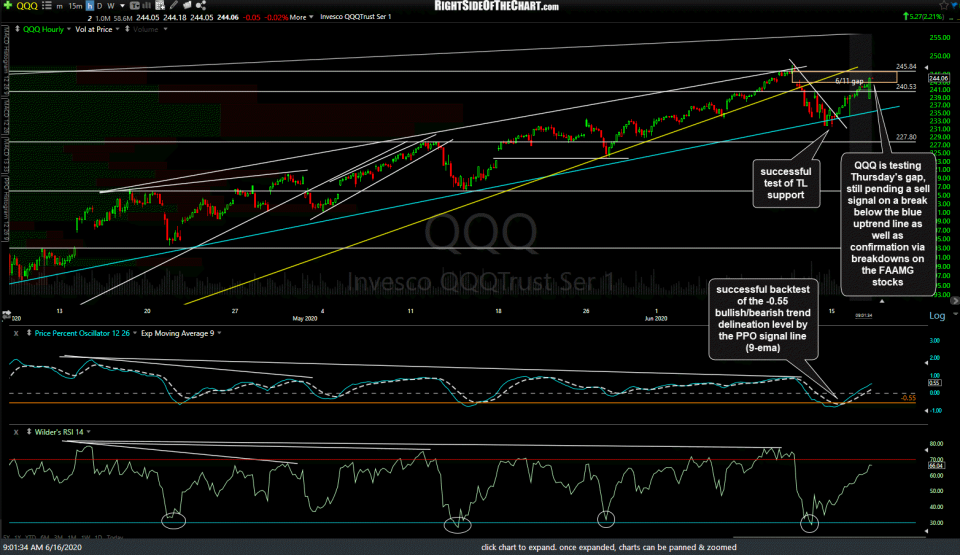Click the text annotation tool icon
The height and width of the screenshot is (555, 960).
[x=135, y=6]
